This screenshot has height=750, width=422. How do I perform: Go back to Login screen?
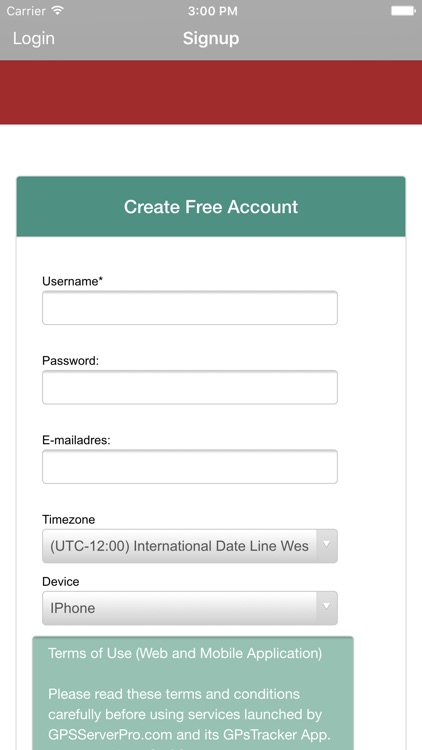pos(33,39)
